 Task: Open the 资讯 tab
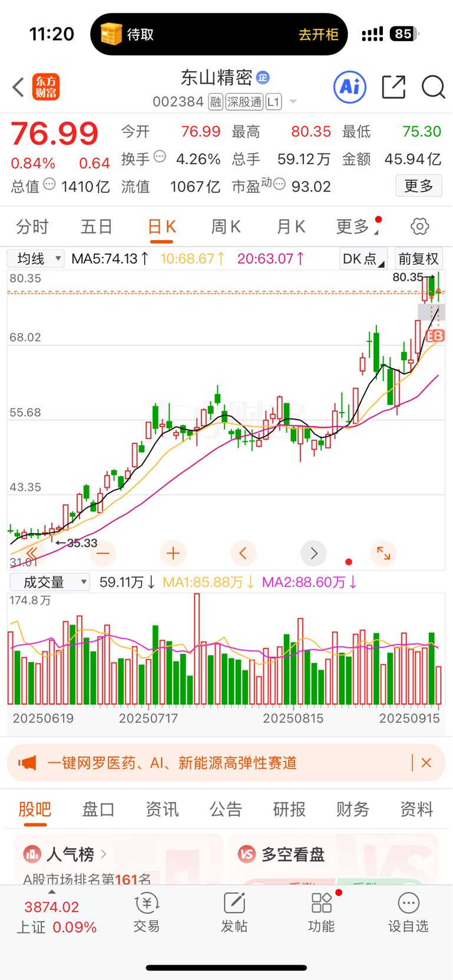[x=162, y=809]
